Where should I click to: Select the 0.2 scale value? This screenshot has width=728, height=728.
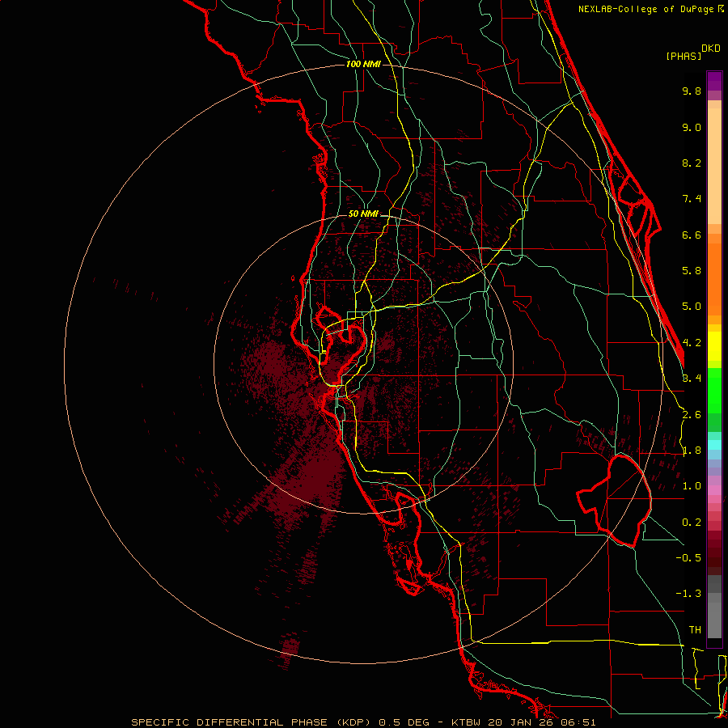(x=692, y=523)
